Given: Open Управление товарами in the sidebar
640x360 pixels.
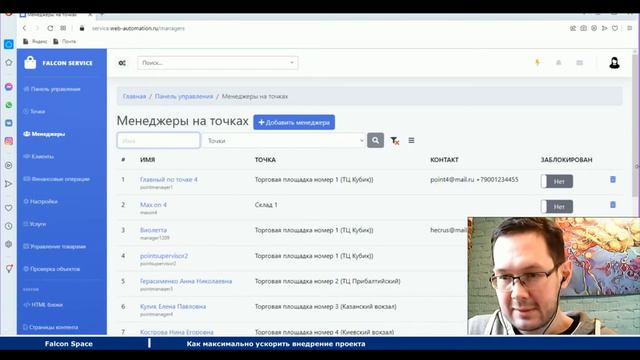Looking at the screenshot, I should pos(55,247).
